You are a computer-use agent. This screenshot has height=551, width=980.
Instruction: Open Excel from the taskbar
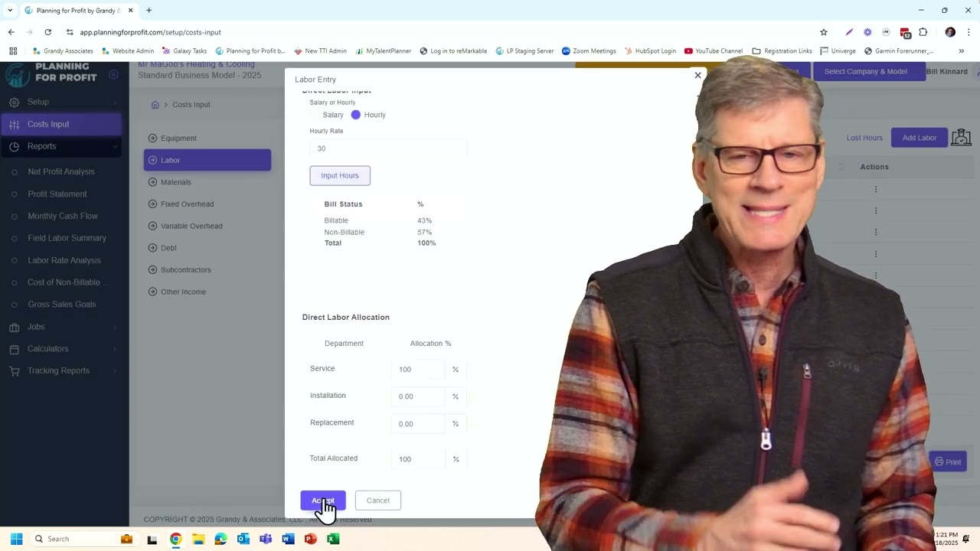click(333, 539)
